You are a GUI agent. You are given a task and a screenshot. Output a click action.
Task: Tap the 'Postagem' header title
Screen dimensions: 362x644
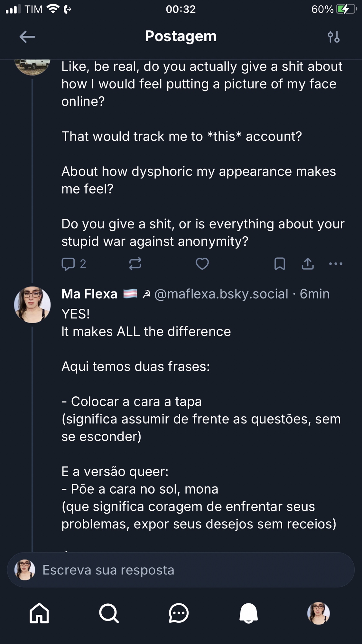181,36
